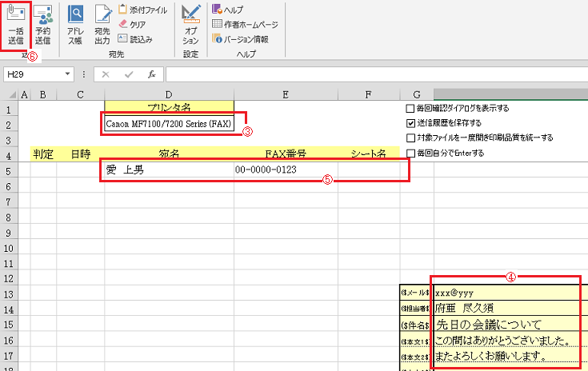Tick 毎回自分でEnterする checkbox
Viewport: 588px width, 371px height.
coord(410,153)
